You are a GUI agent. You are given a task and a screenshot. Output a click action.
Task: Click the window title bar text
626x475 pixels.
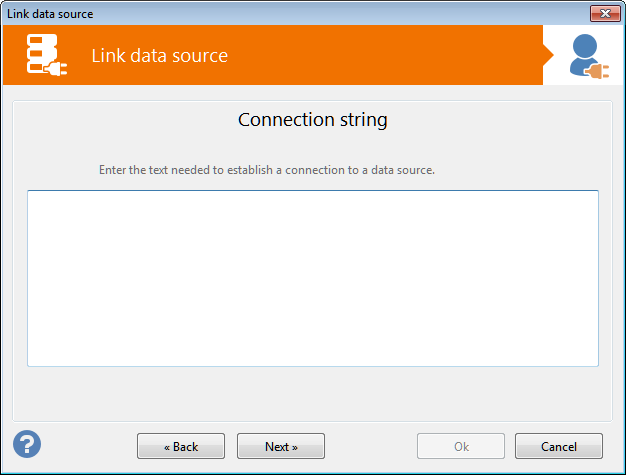click(x=50, y=13)
